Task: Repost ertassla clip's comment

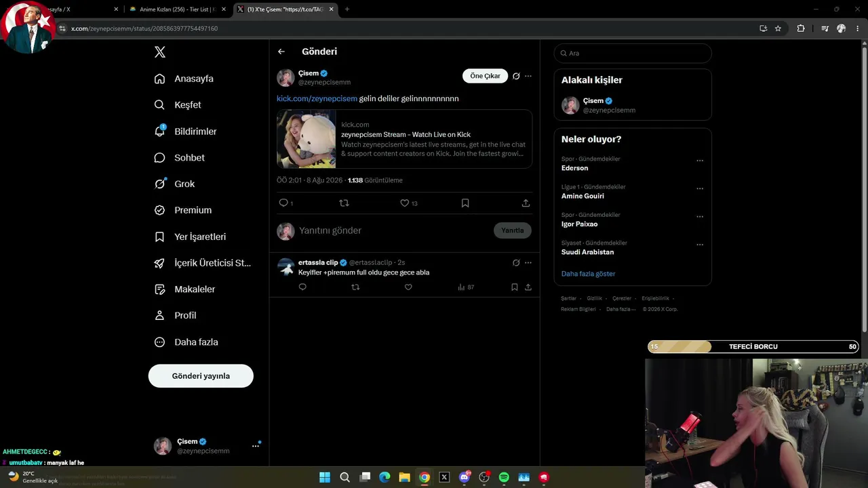Action: (355, 287)
